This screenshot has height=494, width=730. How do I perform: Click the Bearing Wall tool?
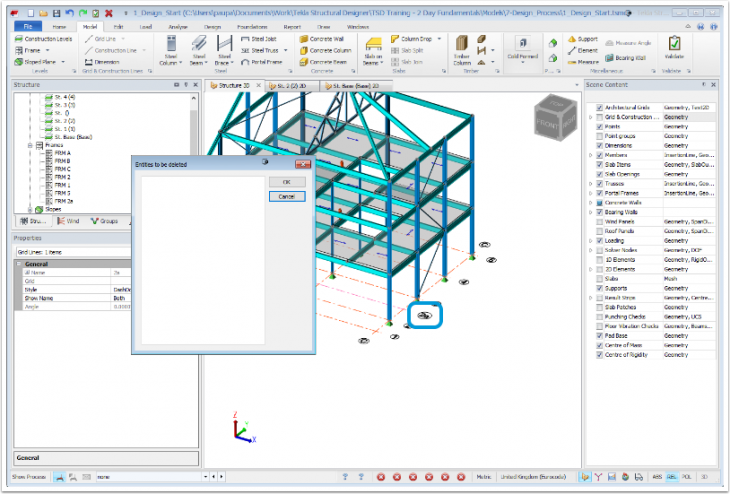(x=625, y=58)
